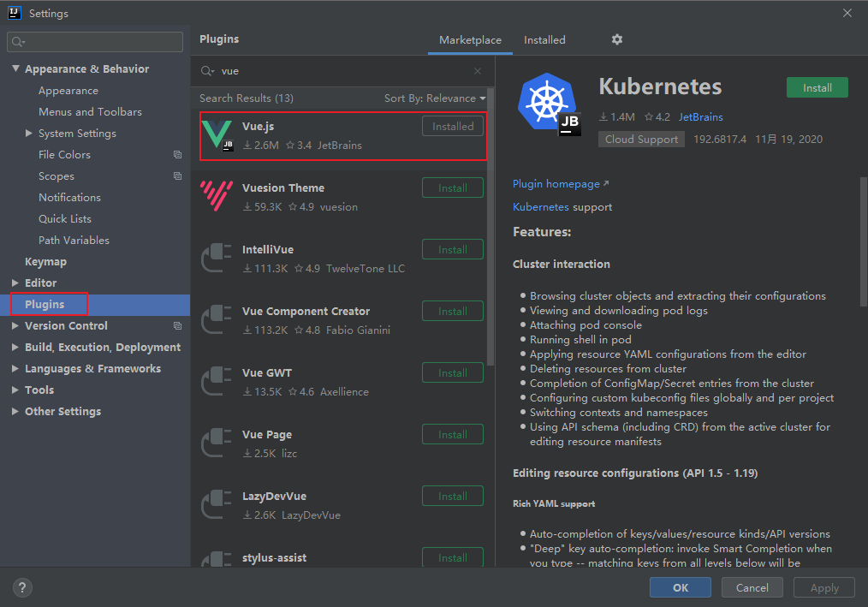Confirm settings with the OK button
This screenshot has width=868, height=607.
681,587
